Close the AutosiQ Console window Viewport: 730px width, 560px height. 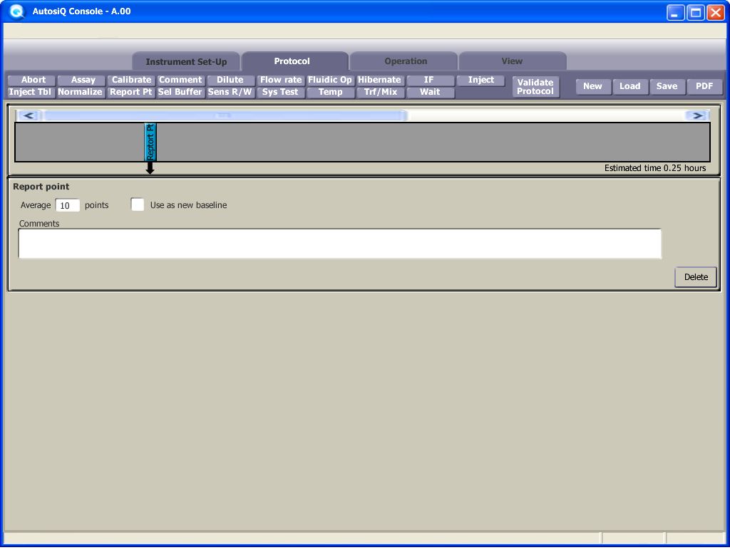[716, 12]
